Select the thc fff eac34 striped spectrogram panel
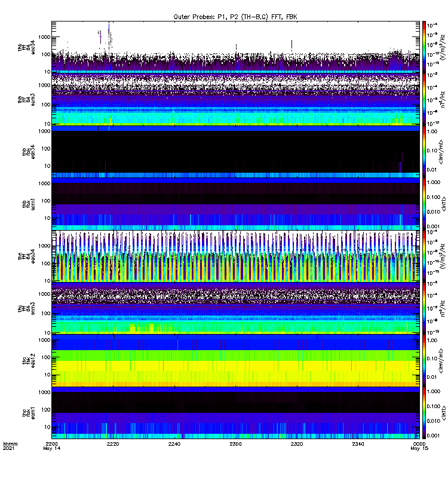 point(235,256)
